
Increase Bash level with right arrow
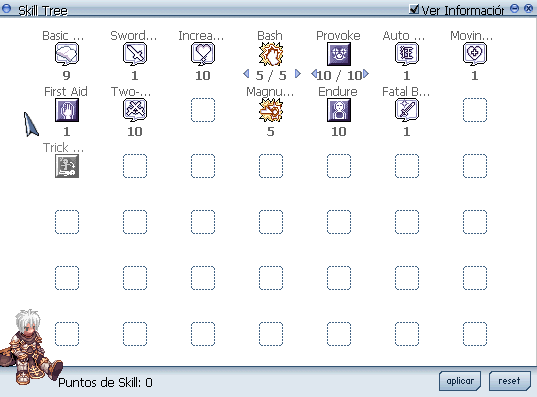pos(298,74)
